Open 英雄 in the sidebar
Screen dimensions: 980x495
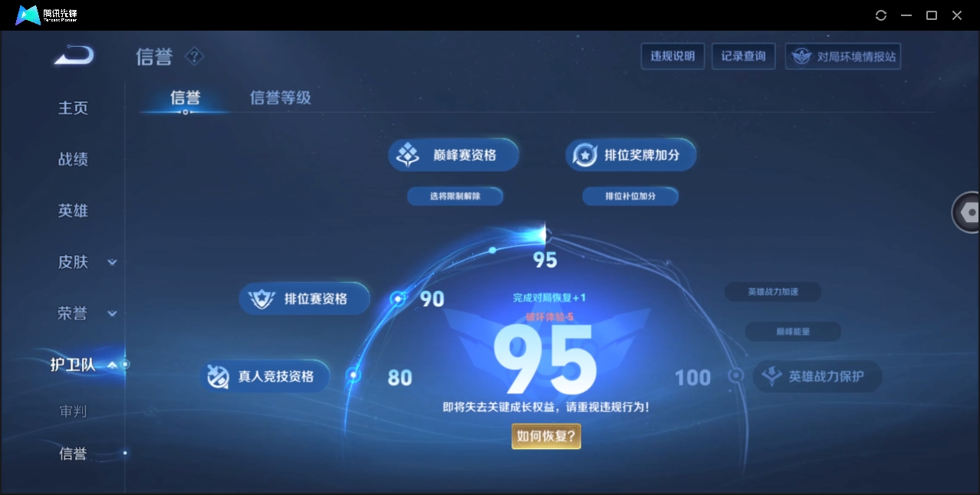pyautogui.click(x=73, y=211)
